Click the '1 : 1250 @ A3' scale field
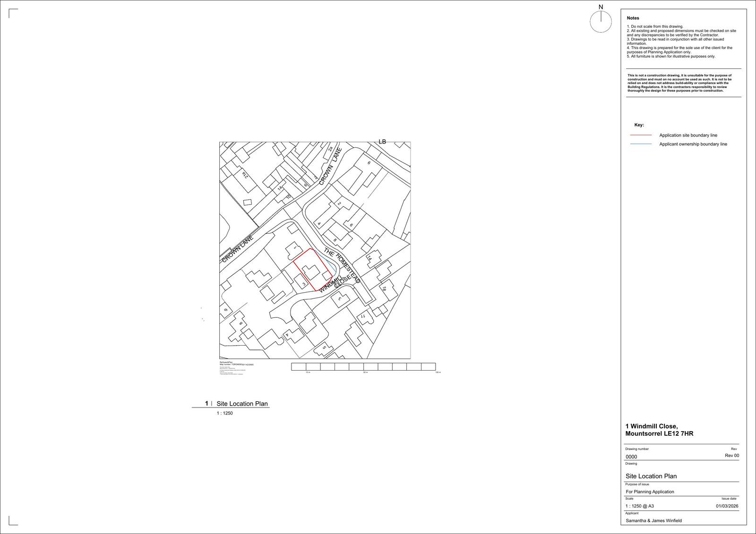This screenshot has height=534, width=756. coord(639,506)
